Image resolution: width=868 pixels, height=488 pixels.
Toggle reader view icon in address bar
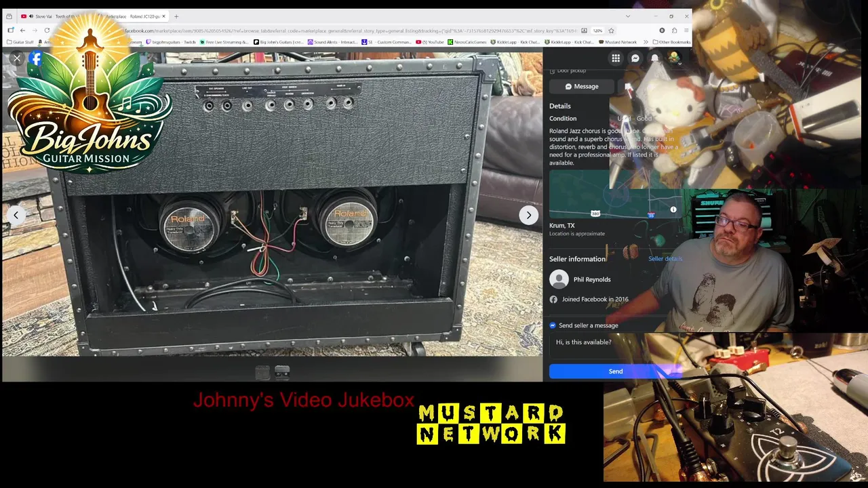point(585,30)
